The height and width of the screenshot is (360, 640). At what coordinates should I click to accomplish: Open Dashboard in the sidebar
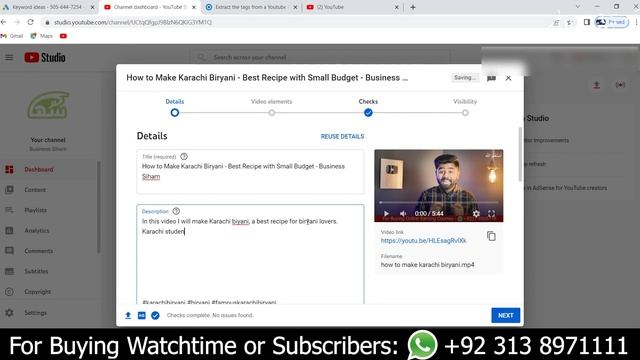pyautogui.click(x=39, y=169)
